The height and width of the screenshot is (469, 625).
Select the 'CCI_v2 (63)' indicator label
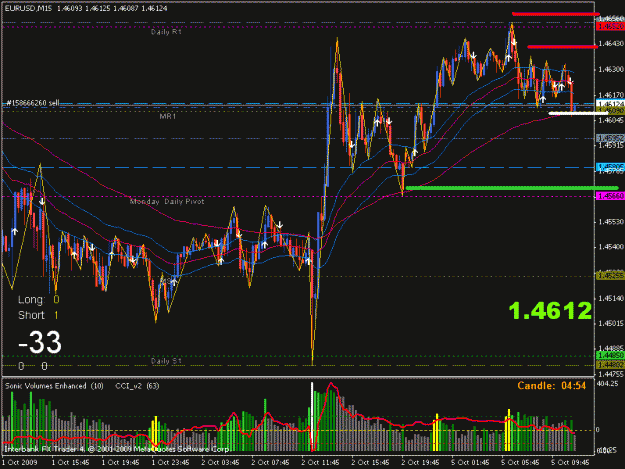137,386
